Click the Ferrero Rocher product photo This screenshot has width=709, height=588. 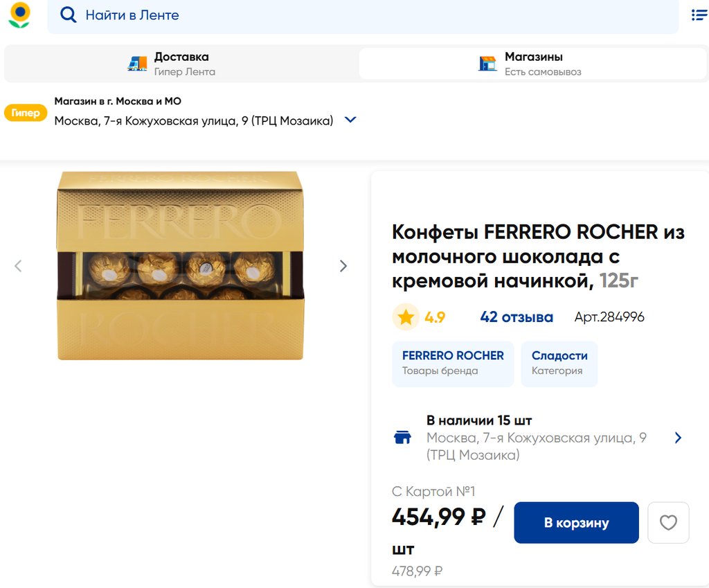(x=180, y=266)
